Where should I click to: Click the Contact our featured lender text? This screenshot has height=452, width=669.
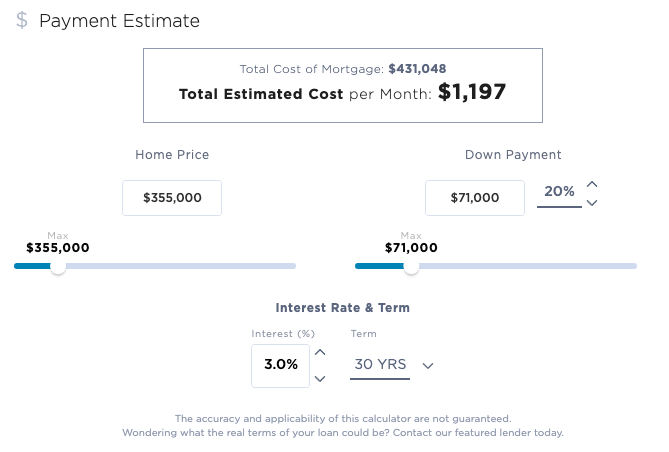click(478, 433)
